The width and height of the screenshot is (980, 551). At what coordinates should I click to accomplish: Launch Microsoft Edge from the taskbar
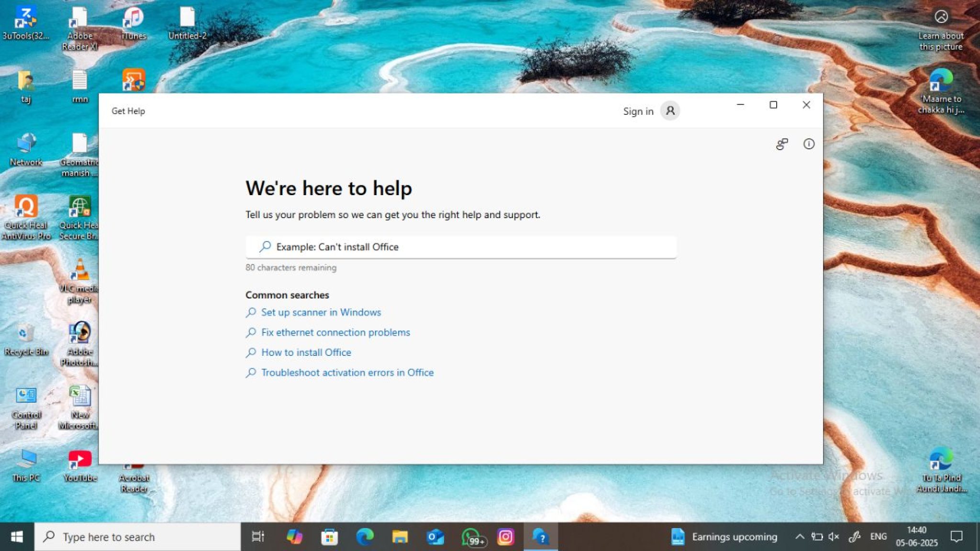point(365,537)
